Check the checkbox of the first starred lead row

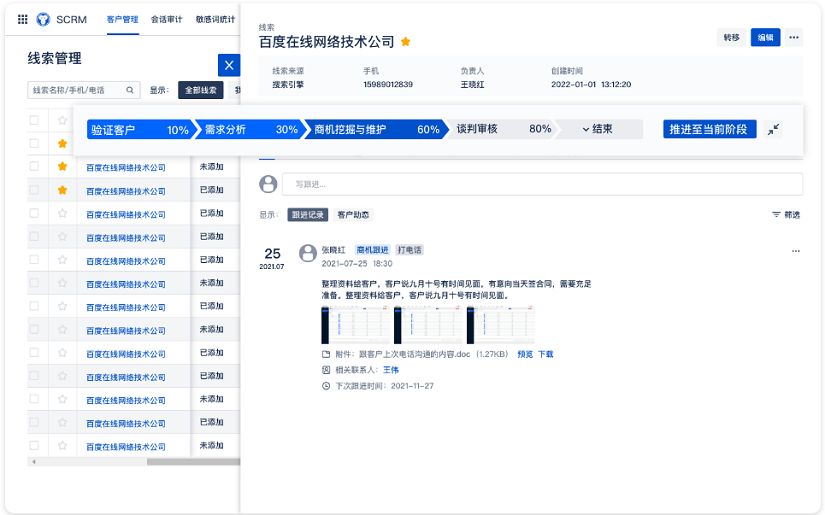[x=35, y=144]
